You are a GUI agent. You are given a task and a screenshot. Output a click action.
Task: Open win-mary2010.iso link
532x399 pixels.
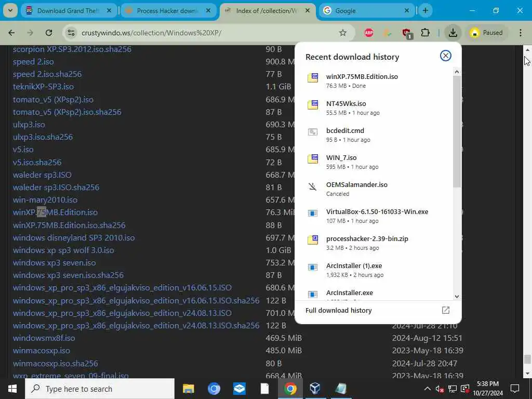45,200
